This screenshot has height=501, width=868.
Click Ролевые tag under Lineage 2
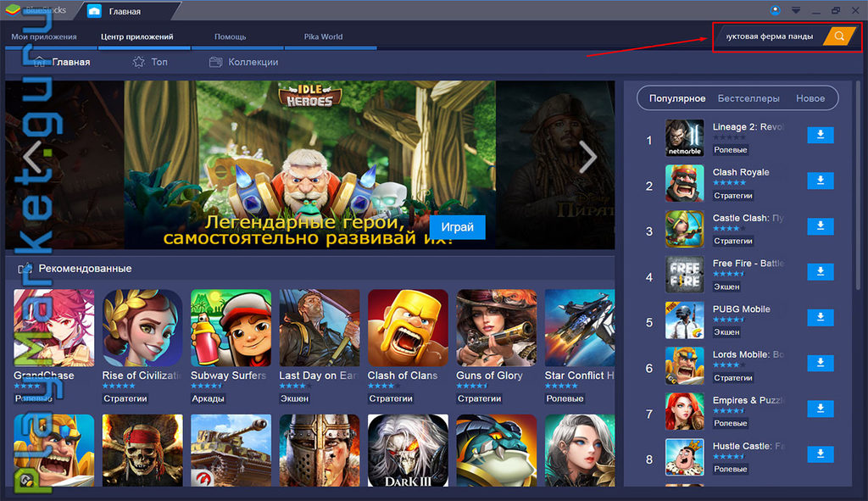730,150
